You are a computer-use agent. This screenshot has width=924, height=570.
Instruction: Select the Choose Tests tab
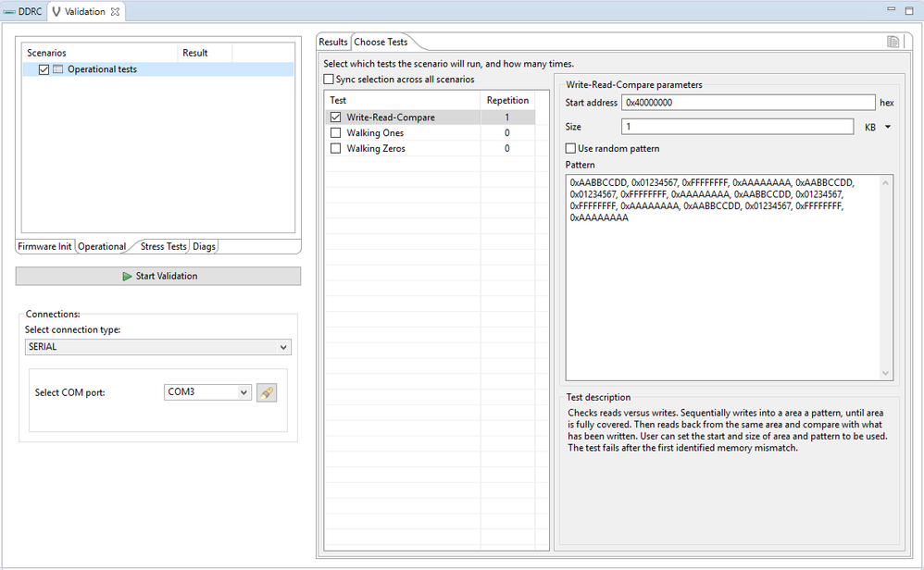click(x=381, y=42)
